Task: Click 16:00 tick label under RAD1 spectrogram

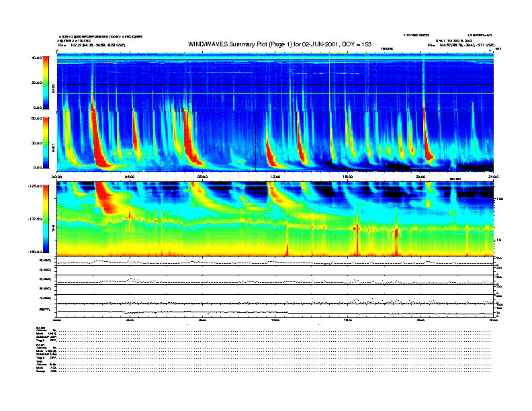Action: click(x=348, y=177)
